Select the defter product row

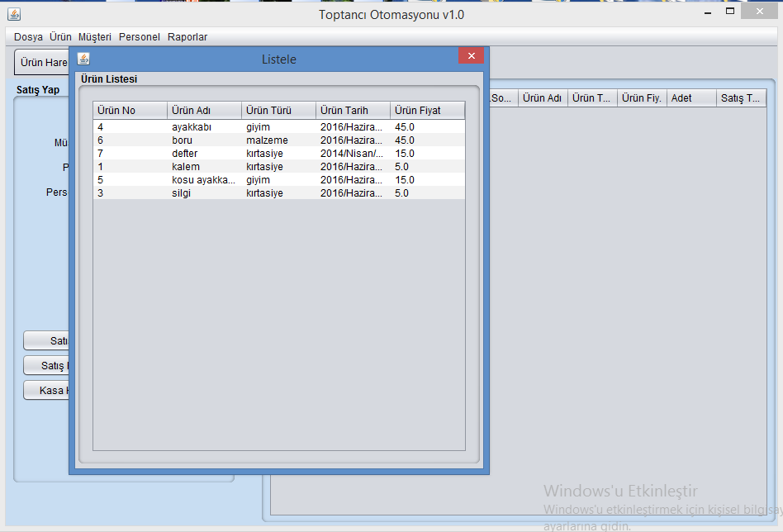(x=184, y=154)
